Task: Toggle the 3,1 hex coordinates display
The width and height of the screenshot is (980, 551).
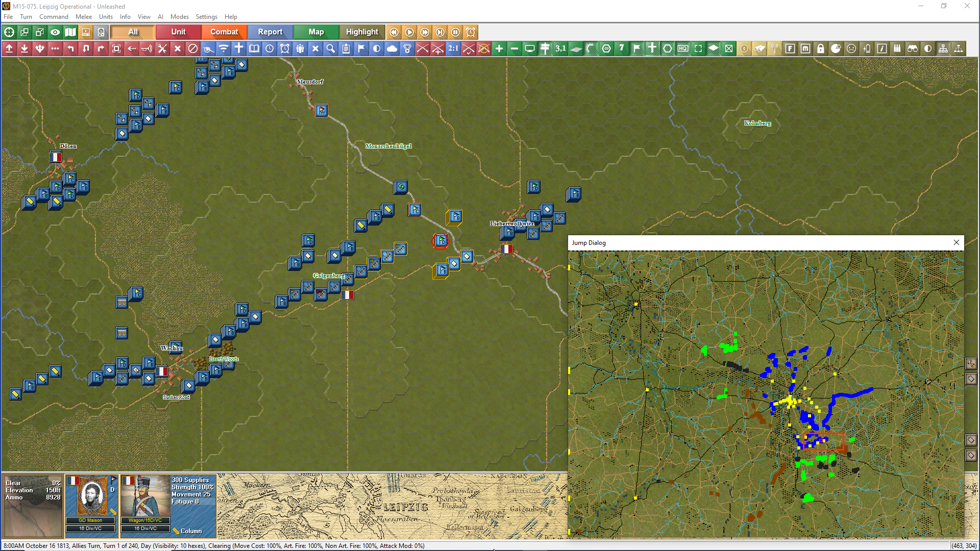Action: click(x=560, y=48)
